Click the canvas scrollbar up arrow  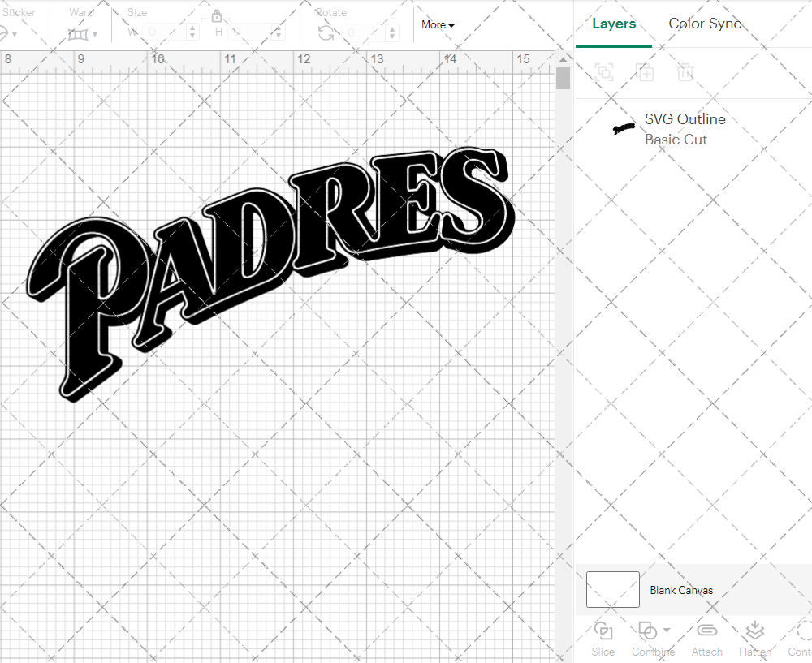(563, 59)
